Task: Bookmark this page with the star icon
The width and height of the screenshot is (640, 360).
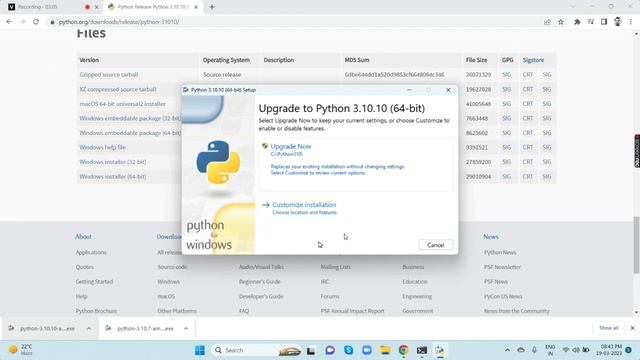Action: [561, 22]
